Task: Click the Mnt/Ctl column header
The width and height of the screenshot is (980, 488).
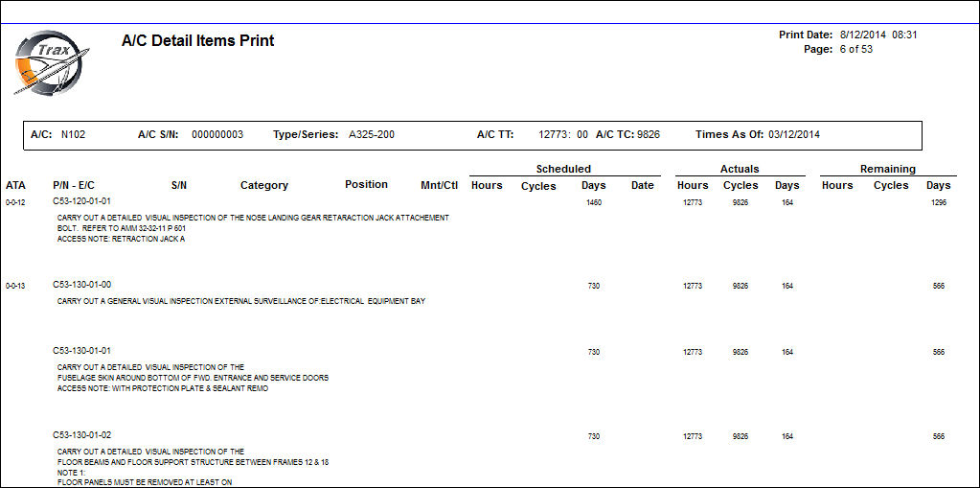Action: 440,185
